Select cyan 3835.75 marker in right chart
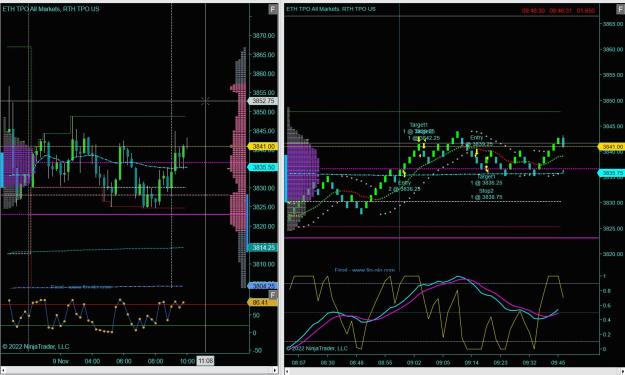Image resolution: width=625 pixels, height=375 pixels. click(x=611, y=173)
